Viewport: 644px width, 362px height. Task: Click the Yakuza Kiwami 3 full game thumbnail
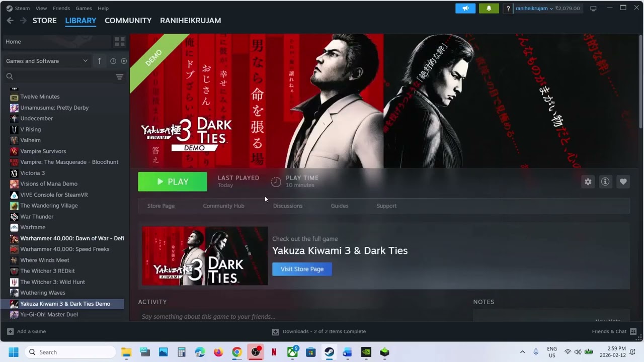tap(205, 256)
